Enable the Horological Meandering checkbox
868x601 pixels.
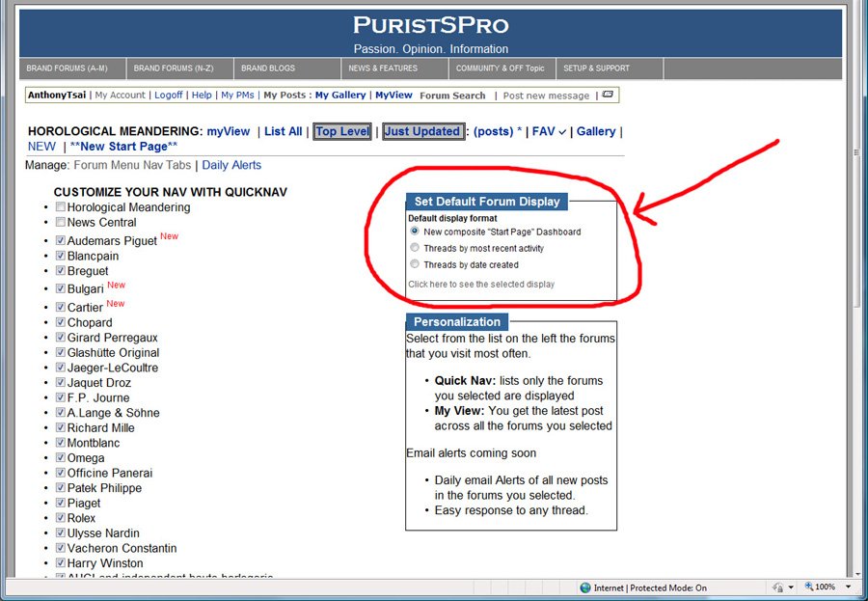coord(60,206)
